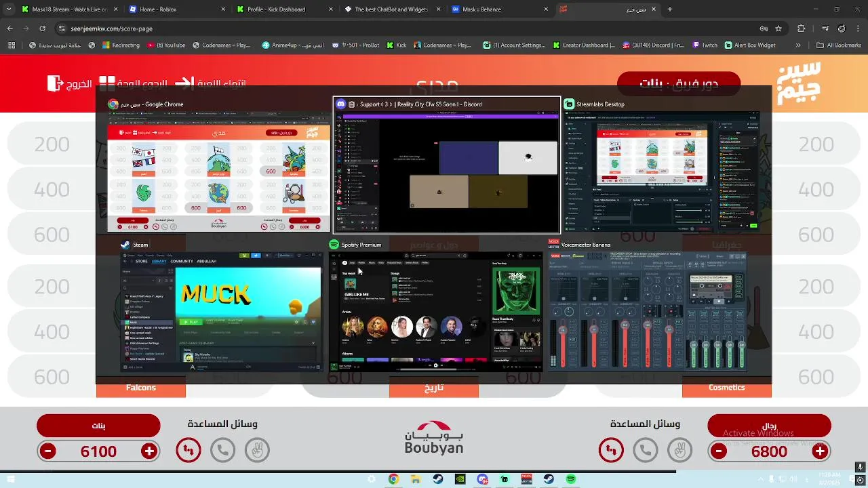The image size is (868, 488).
Task: Open the Redirecting bookmark
Action: (x=121, y=45)
